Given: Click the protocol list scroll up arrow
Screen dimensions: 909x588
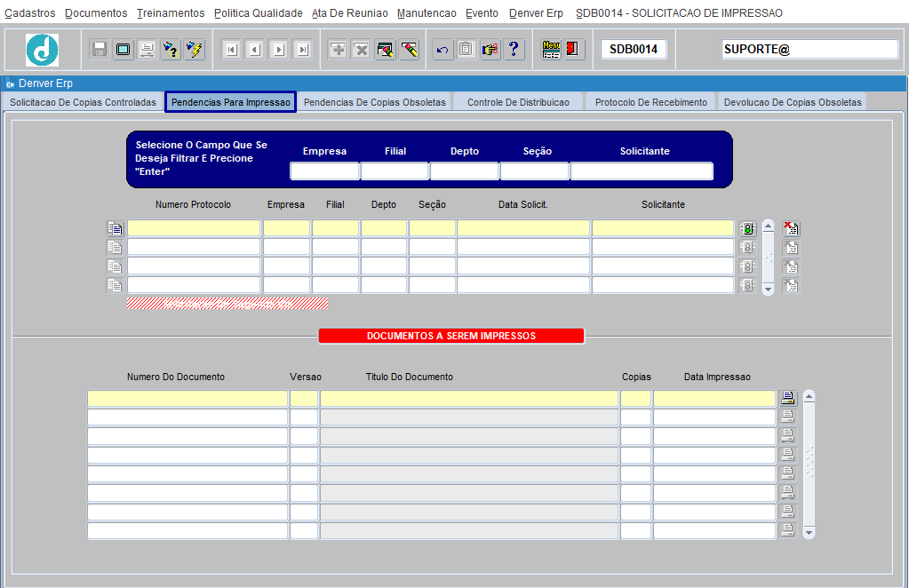Looking at the screenshot, I should (769, 226).
